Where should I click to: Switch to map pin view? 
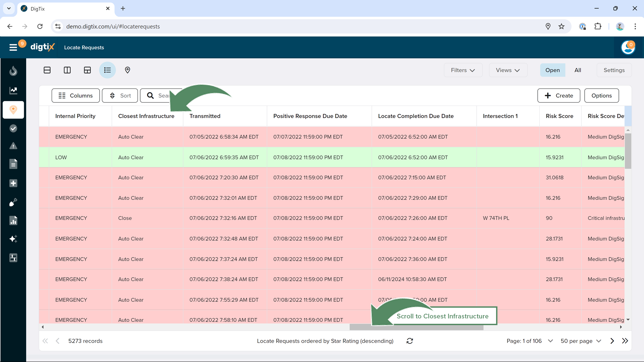coord(127,70)
